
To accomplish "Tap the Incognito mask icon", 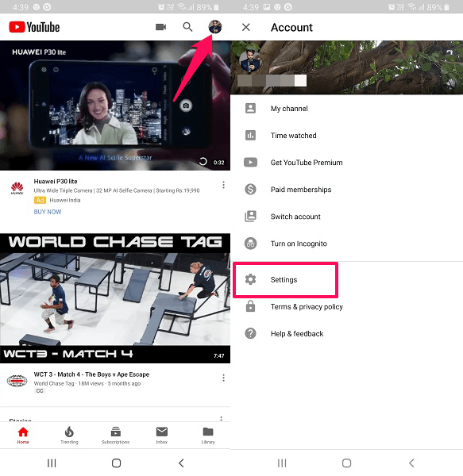I will pyautogui.click(x=250, y=244).
